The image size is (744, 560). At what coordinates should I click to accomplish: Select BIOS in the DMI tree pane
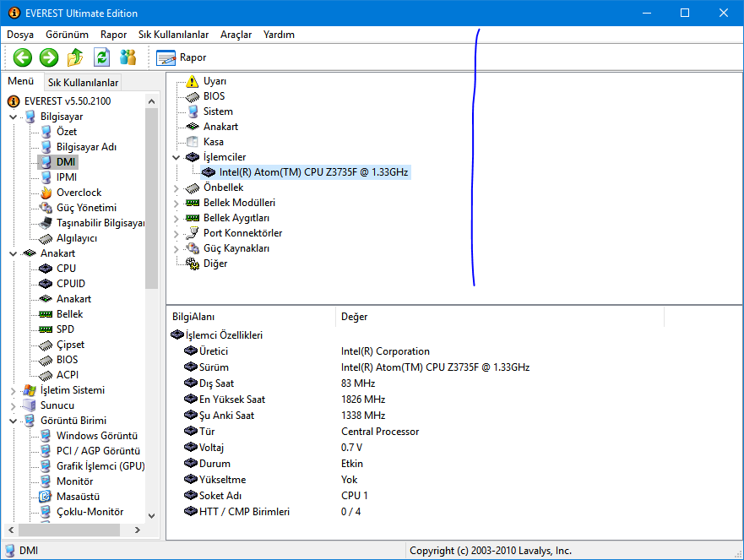point(214,96)
